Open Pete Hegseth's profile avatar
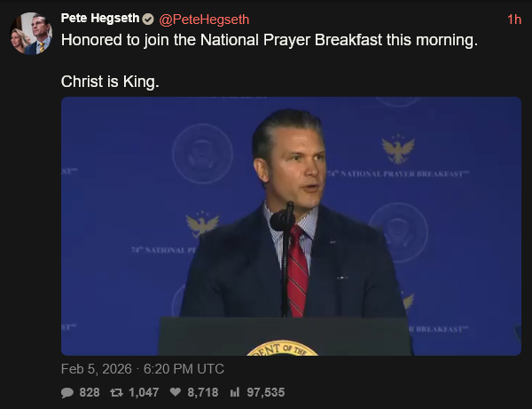 tap(31, 34)
